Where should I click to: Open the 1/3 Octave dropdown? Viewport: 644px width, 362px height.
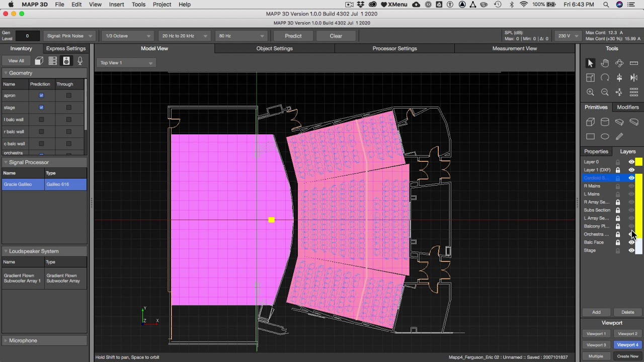pos(128,36)
